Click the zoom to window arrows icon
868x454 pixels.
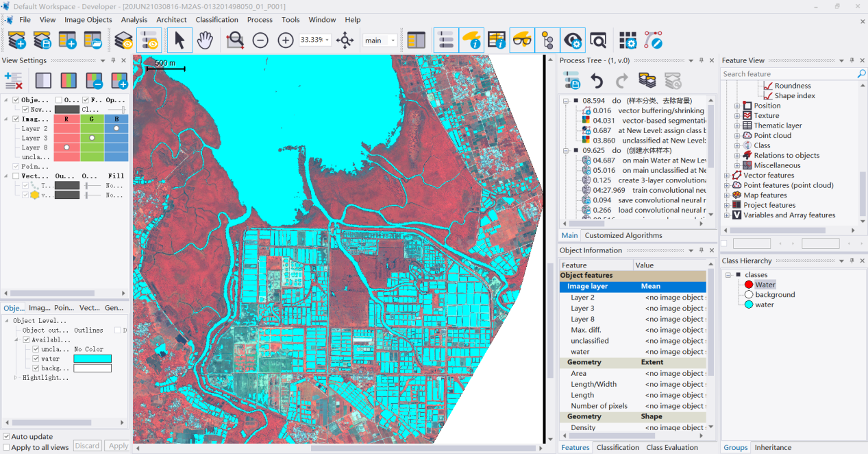click(x=345, y=40)
